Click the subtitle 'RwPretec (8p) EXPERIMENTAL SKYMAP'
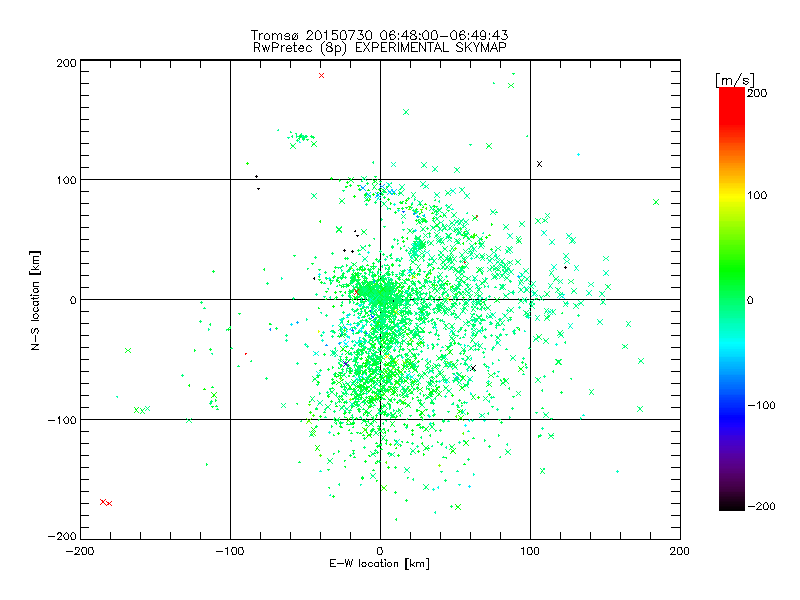The width and height of the screenshot is (800, 600). point(380,48)
